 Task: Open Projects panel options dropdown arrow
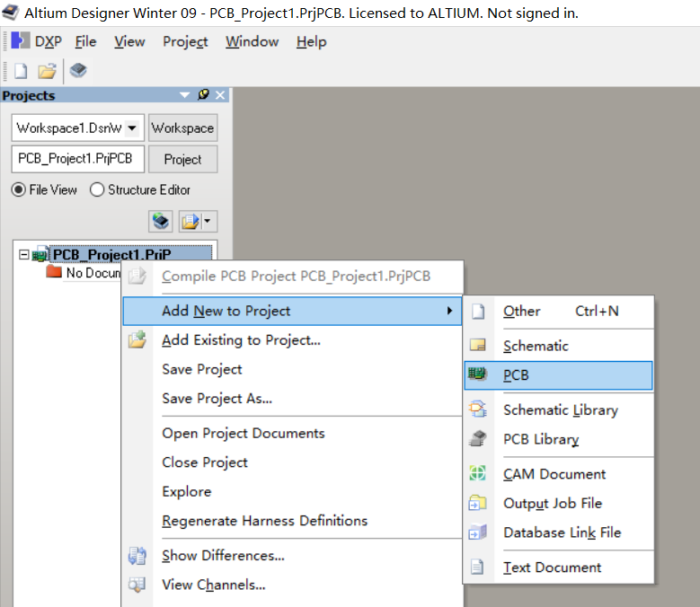tap(185, 95)
